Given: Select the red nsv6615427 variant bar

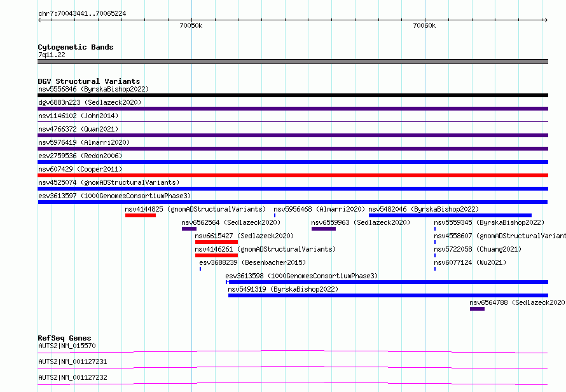Looking at the screenshot, I should point(216,242).
